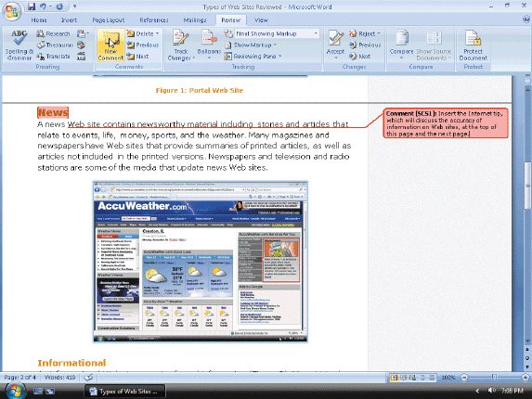Insert a New Comment
Screen dimensions: 532x399
click(110, 45)
